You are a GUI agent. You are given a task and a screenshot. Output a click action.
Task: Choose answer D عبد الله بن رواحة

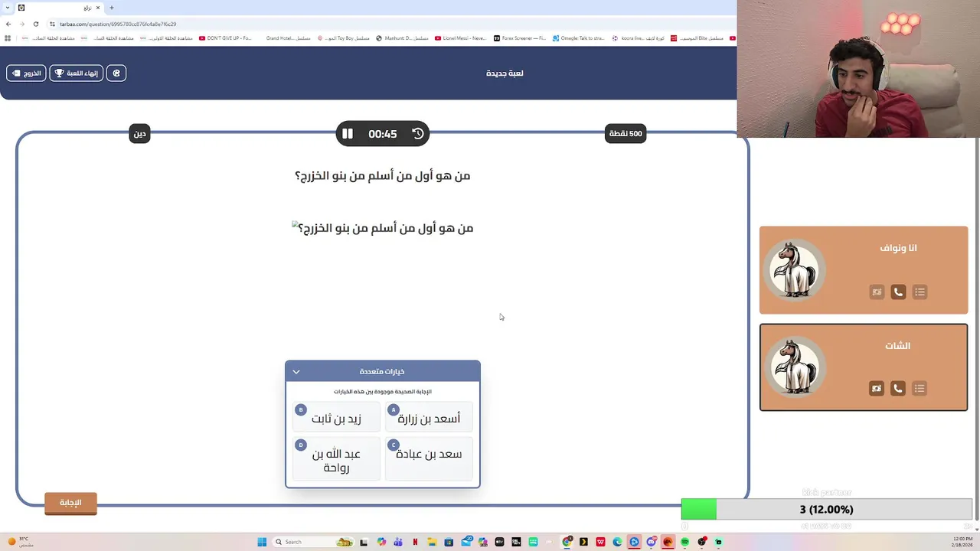pyautogui.click(x=336, y=458)
